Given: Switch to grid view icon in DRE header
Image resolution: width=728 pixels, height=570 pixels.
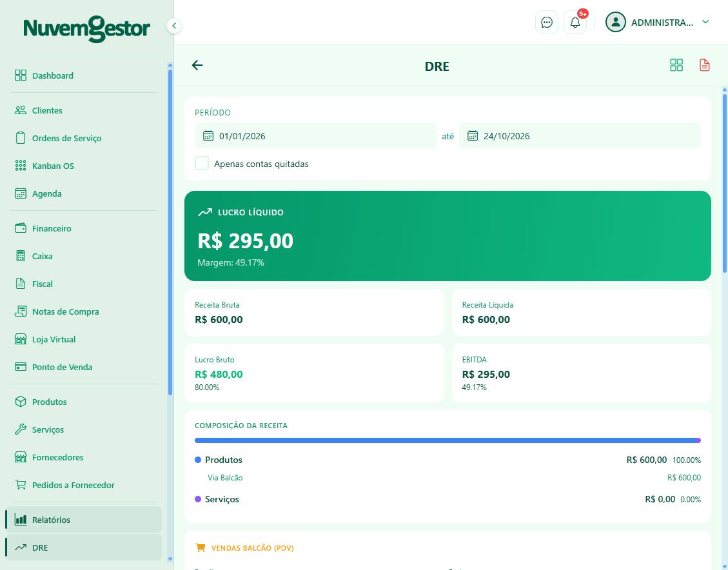Looking at the screenshot, I should coord(676,65).
